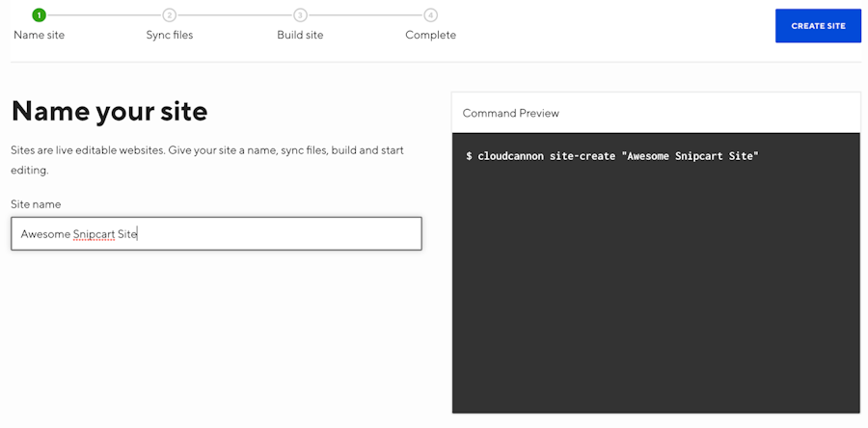Click the progress line between steps 1 and 2
This screenshot has height=428, width=868.
click(x=104, y=14)
